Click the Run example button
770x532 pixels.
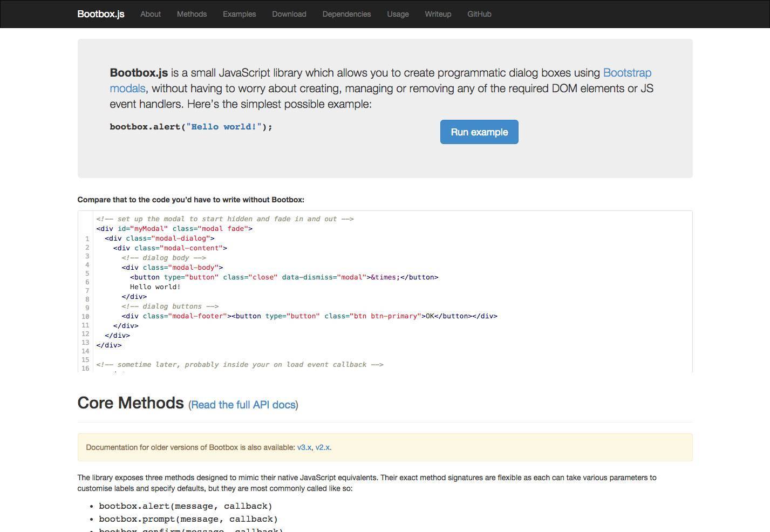click(x=479, y=132)
